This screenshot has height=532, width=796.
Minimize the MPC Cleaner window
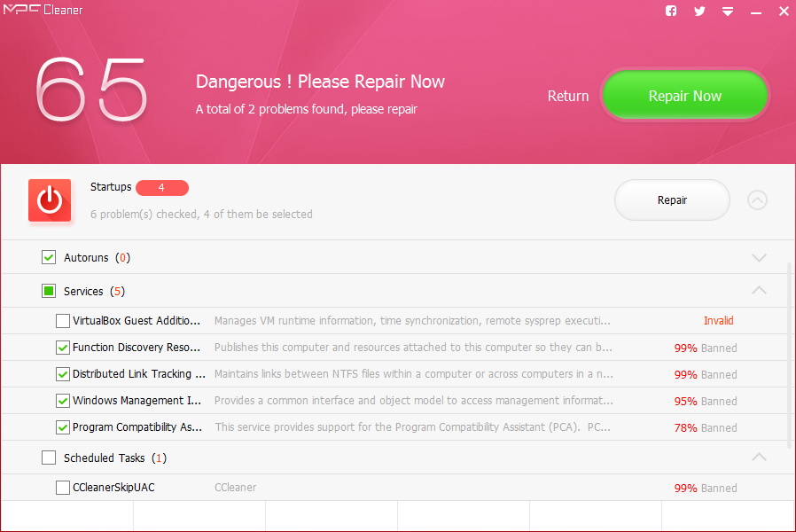(756, 12)
